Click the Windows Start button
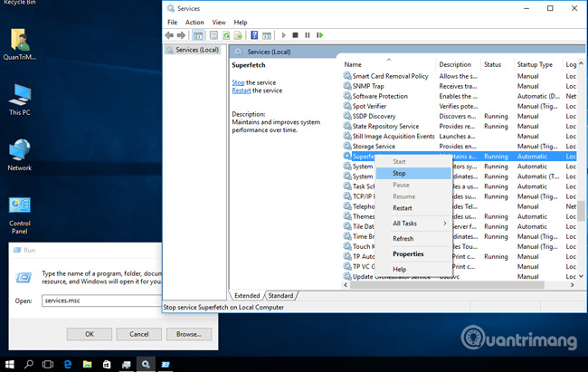 coord(9,364)
